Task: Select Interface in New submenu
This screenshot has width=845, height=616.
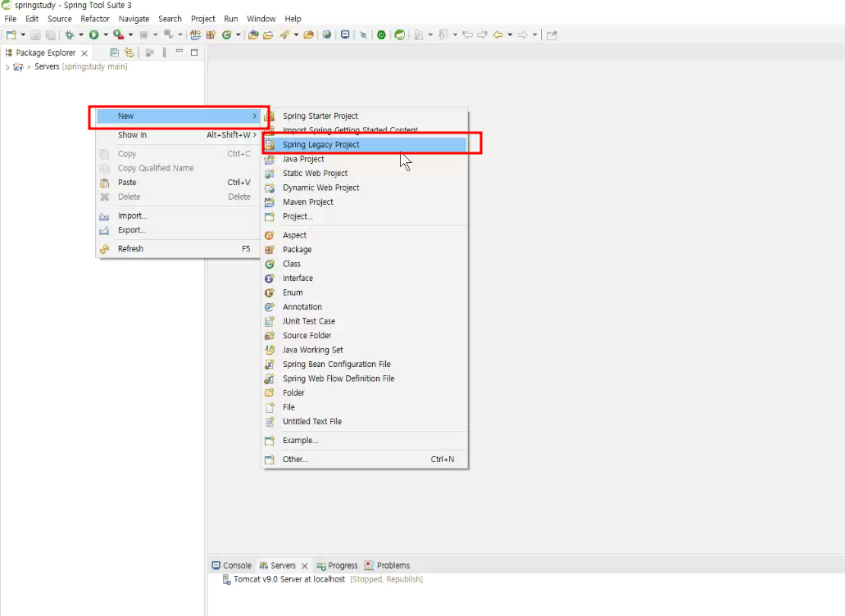Action: [x=364, y=279]
